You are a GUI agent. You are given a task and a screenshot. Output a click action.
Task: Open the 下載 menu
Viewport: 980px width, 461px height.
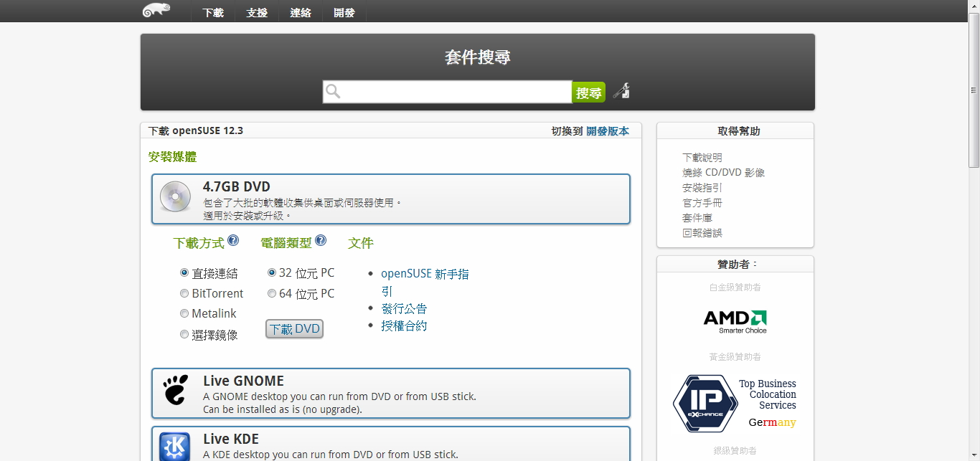[x=213, y=12]
